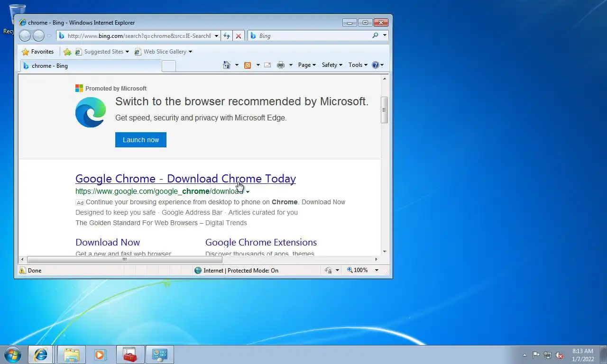
Task: Expand the arrow beside the green URL
Action: pyautogui.click(x=248, y=192)
